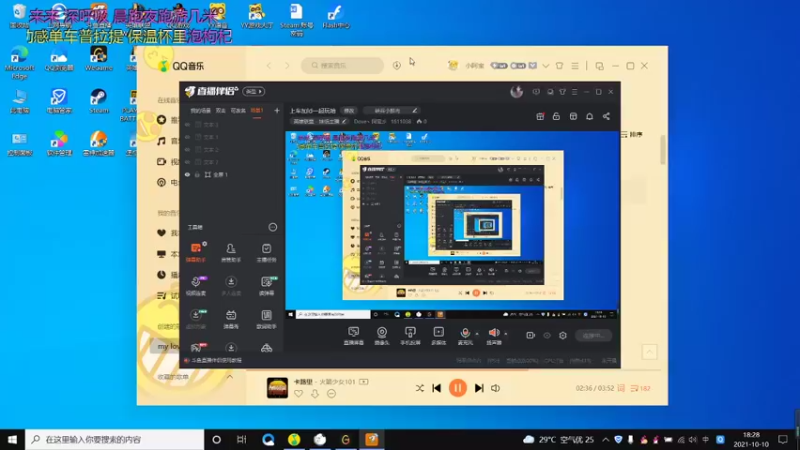Toggle eye visibility for 全屏 1 source
800x450 pixels.
(x=187, y=174)
